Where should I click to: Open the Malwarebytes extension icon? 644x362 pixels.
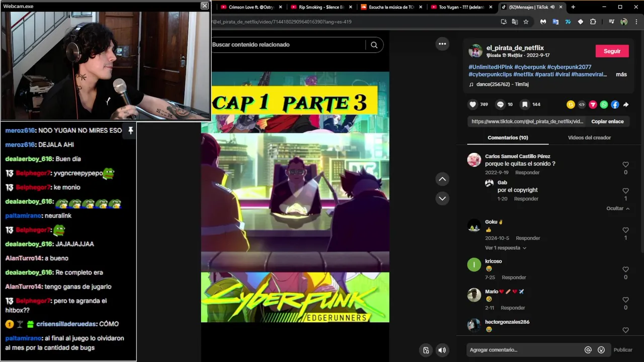click(x=543, y=22)
